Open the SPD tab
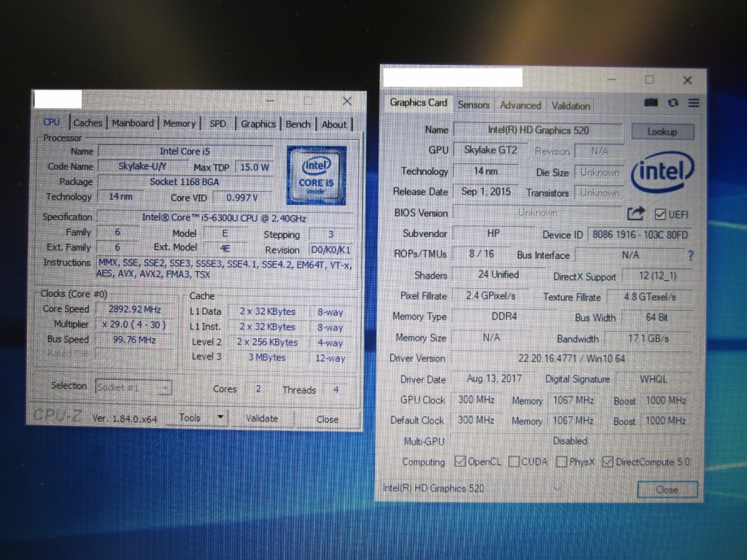The width and height of the screenshot is (747, 560). [x=217, y=123]
